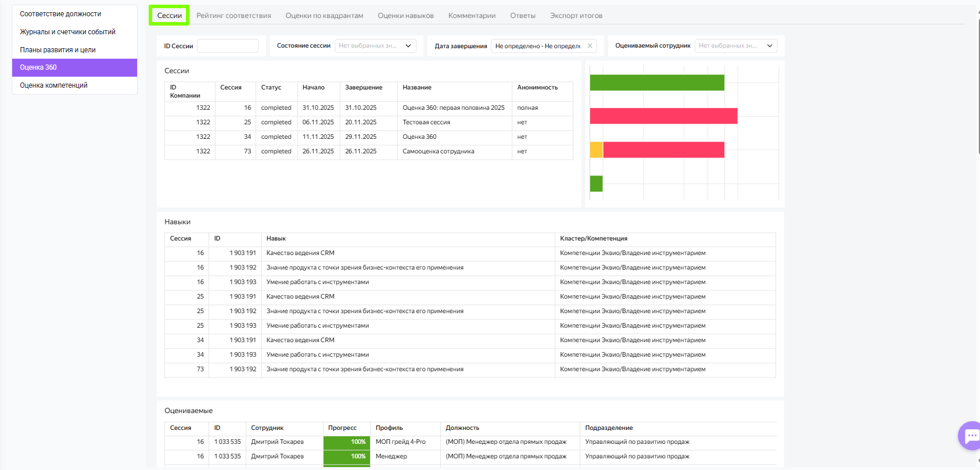This screenshot has width=980, height=470.
Task: Go to the Оценки навыков tab
Action: (x=405, y=16)
